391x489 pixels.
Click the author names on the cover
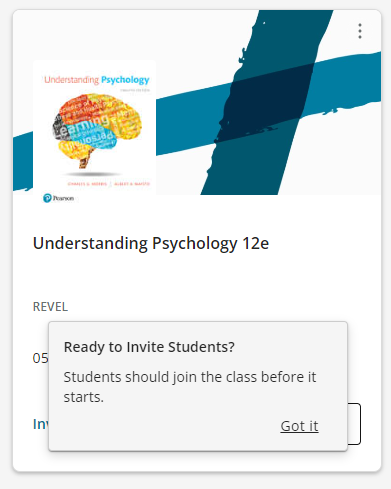[x=109, y=184]
